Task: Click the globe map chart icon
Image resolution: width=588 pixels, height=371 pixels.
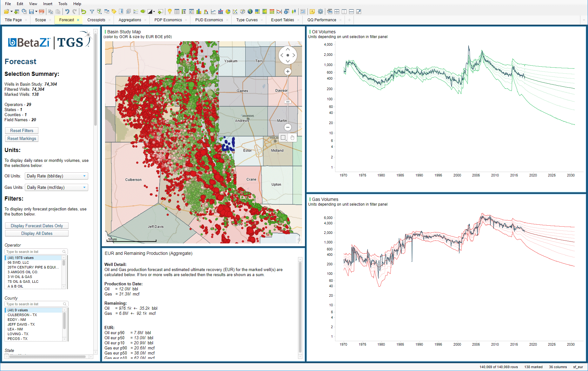Action: point(250,12)
